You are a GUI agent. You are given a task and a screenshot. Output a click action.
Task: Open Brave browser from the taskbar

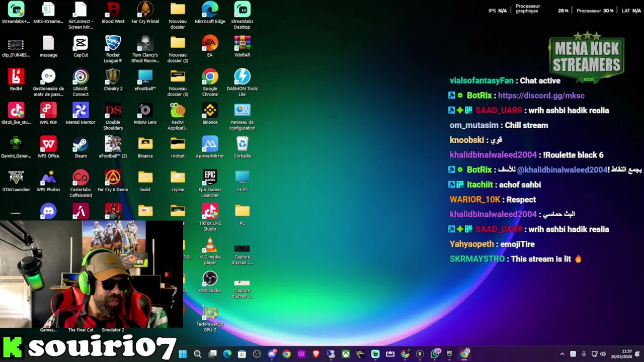pos(316,354)
